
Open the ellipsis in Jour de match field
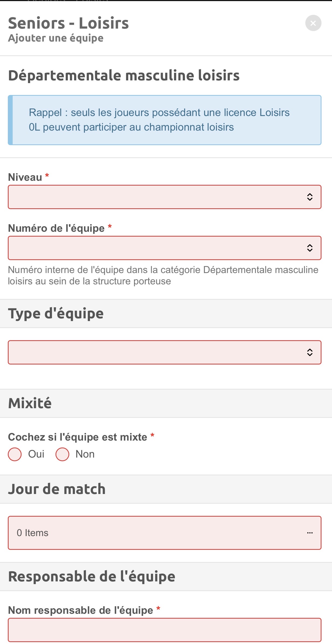click(x=310, y=533)
